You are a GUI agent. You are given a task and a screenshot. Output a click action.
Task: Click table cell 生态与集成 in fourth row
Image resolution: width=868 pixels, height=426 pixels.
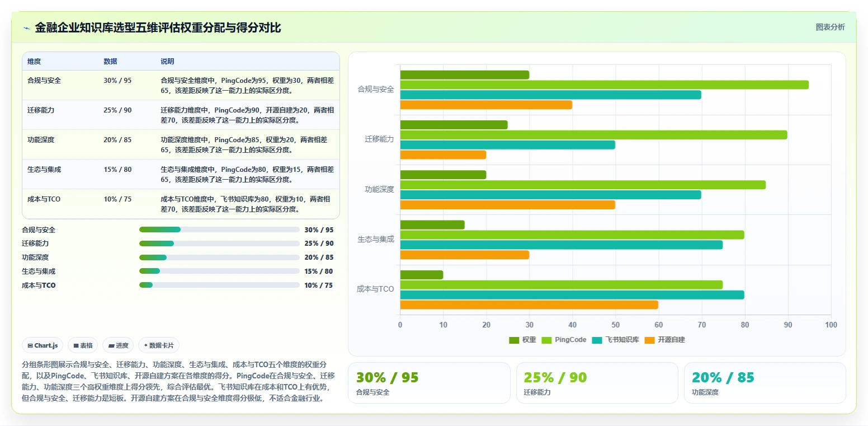point(44,170)
